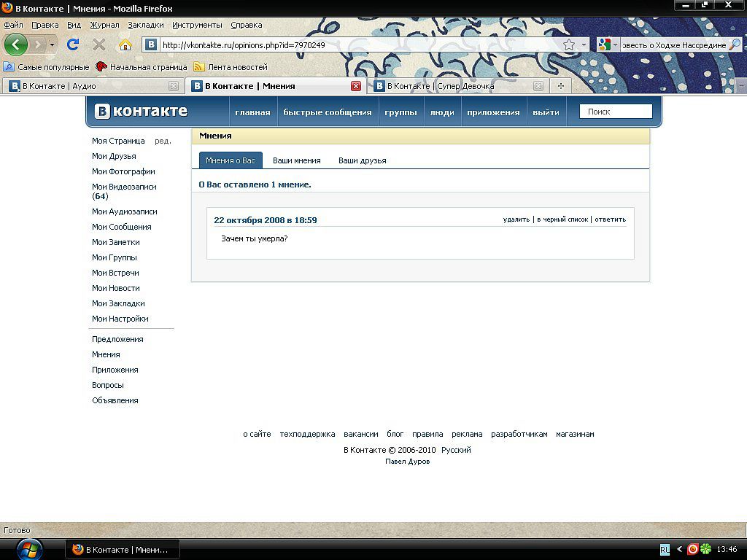Click the red circular tray icon
Image resolution: width=747 pixels, height=560 pixels.
click(x=693, y=550)
